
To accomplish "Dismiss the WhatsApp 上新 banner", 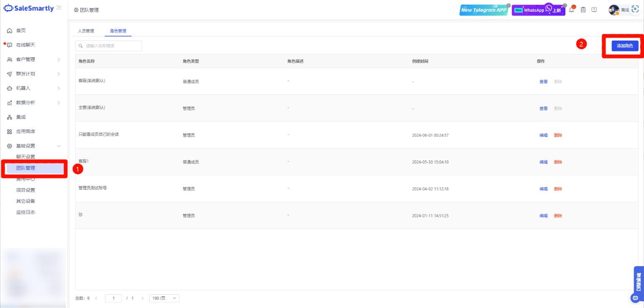I will [565, 5].
